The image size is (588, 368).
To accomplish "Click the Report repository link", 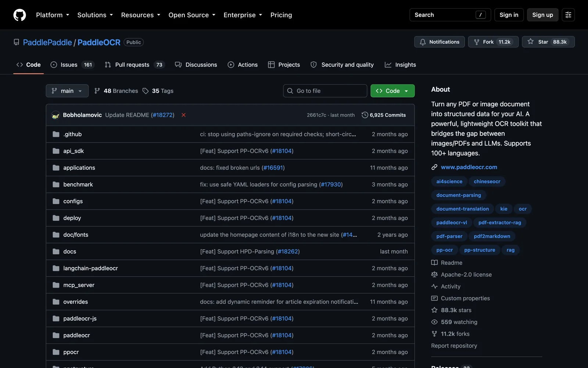I will coord(454,346).
